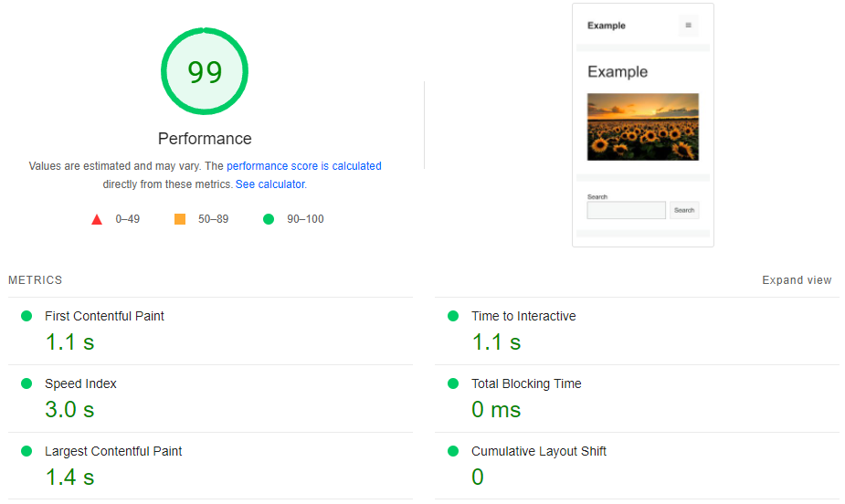845x504 pixels.
Task: Click the 3.0 s Speed Index value
Action: [69, 410]
